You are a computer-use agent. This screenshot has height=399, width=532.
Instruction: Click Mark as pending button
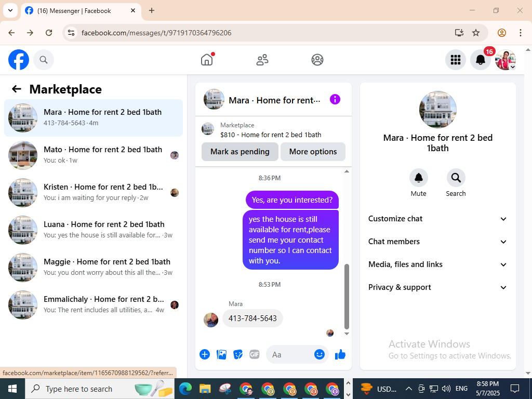pos(240,152)
